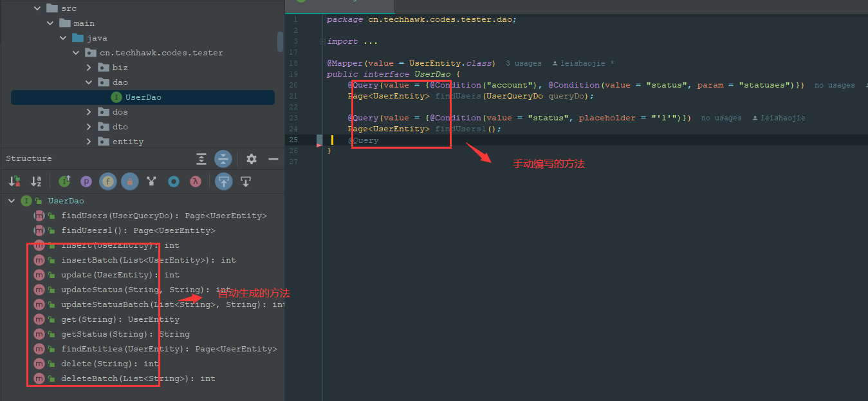This screenshot has width=868, height=401.
Task: Toggle Show Non-Public members lock icon
Action: coord(129,182)
